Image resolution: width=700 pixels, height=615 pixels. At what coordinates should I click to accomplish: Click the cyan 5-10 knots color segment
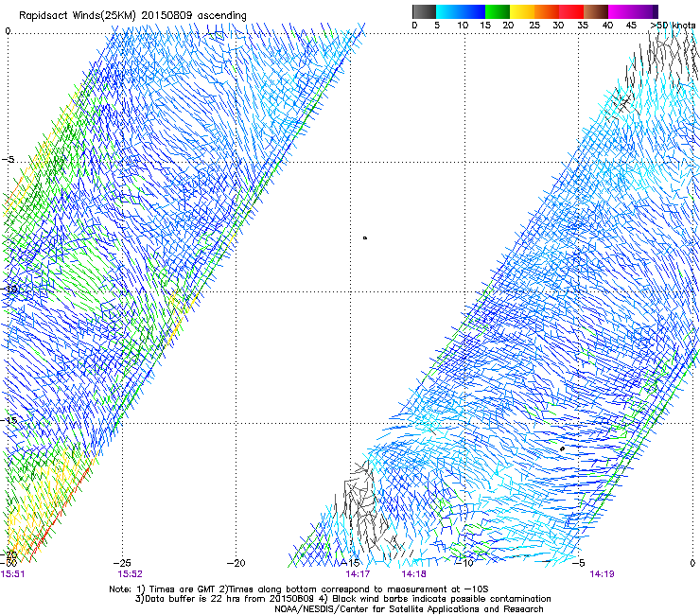coord(448,11)
